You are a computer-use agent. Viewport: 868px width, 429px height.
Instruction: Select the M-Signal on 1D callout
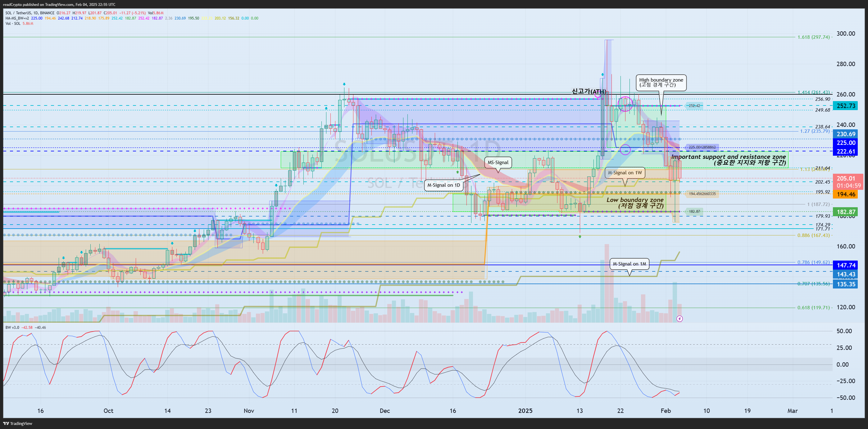tap(443, 185)
